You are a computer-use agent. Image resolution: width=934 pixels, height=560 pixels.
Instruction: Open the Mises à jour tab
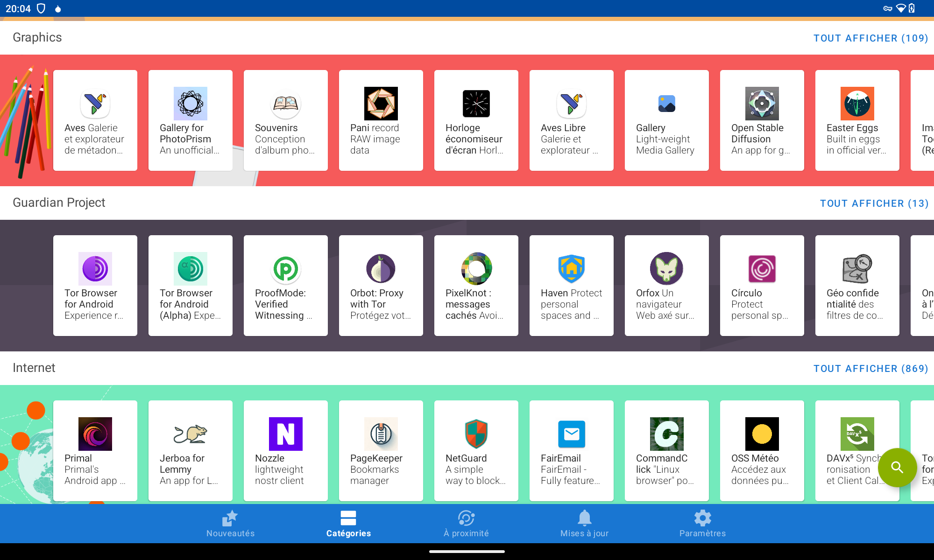click(584, 524)
